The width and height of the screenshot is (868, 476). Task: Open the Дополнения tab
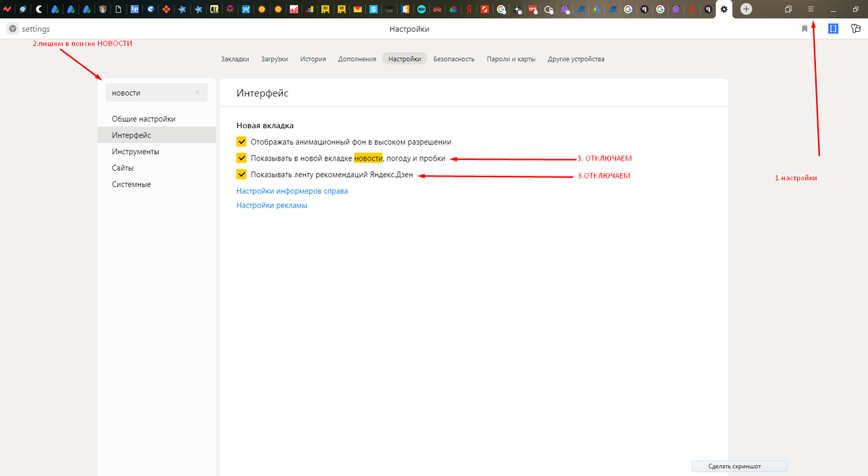[x=357, y=59]
